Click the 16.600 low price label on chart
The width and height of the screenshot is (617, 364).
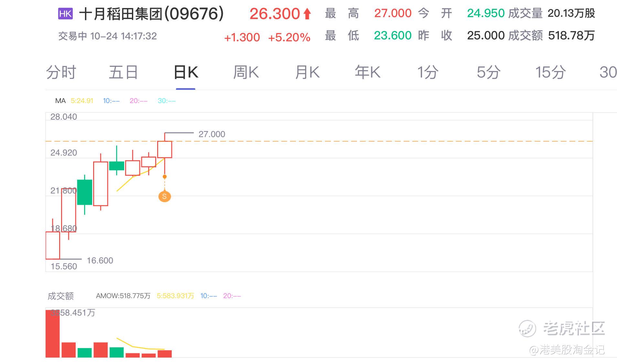point(100,260)
